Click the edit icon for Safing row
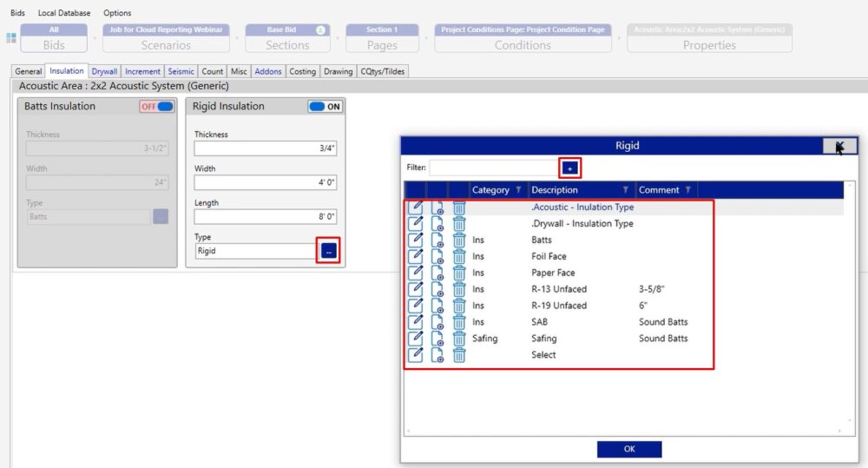This screenshot has height=468, width=868. coord(415,339)
